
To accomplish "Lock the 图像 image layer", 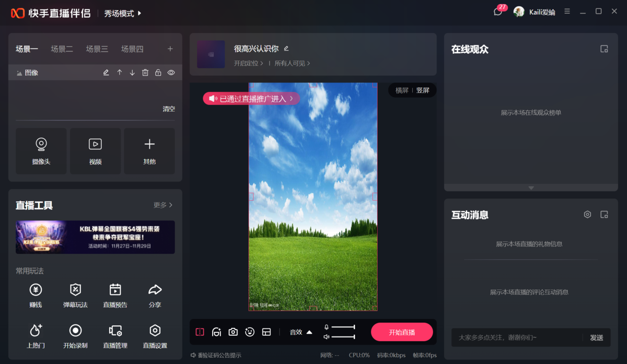I will click(x=158, y=72).
